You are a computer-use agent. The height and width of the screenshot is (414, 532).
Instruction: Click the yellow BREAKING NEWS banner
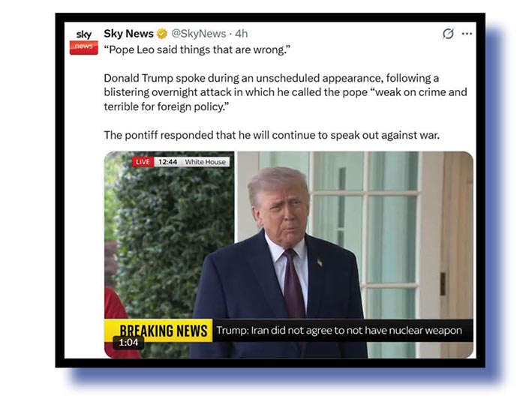click(x=158, y=330)
